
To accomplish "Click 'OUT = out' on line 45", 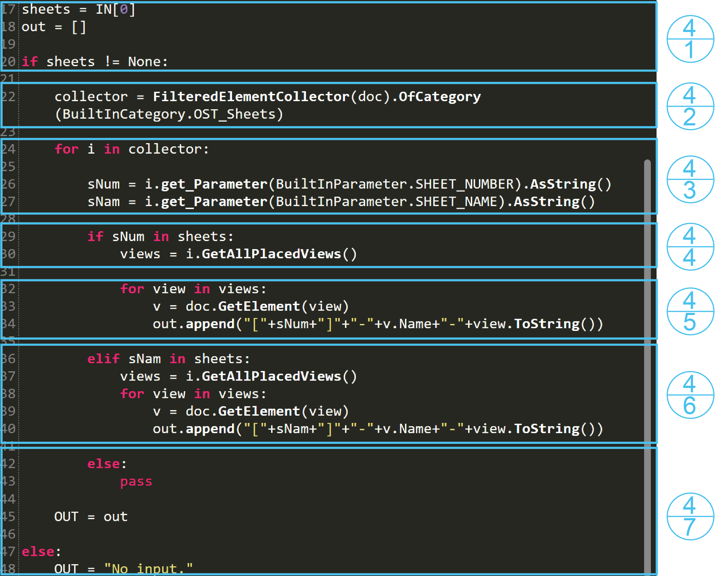I will click(x=91, y=517).
